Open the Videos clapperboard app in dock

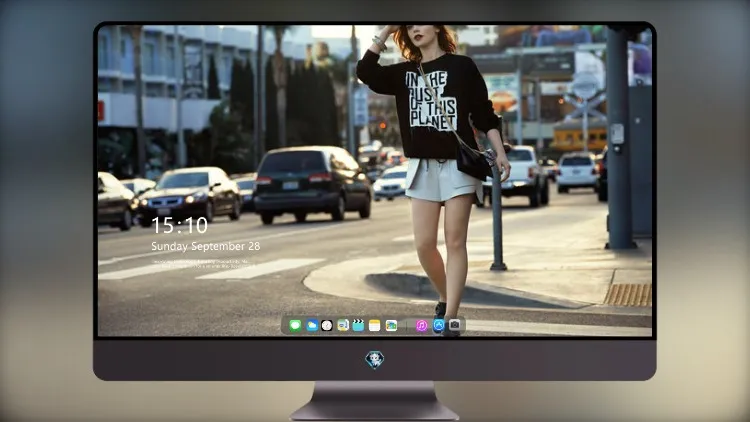358,325
